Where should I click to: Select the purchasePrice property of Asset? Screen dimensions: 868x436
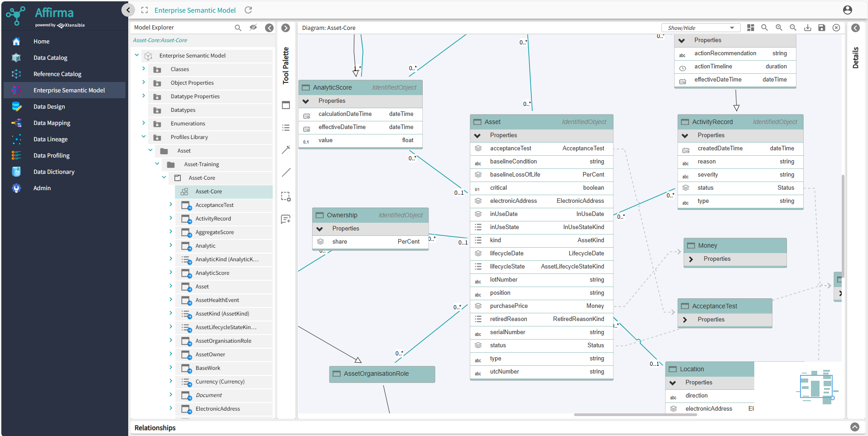coord(541,306)
